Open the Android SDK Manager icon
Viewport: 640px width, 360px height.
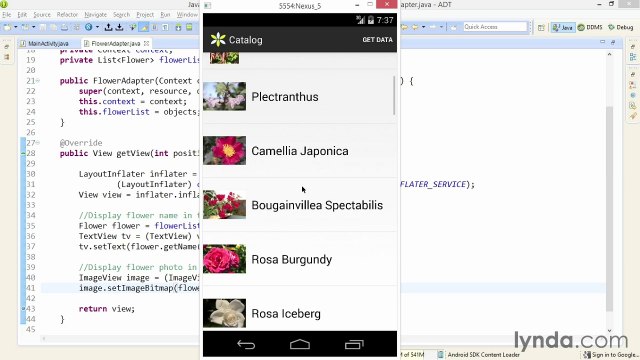178,27
